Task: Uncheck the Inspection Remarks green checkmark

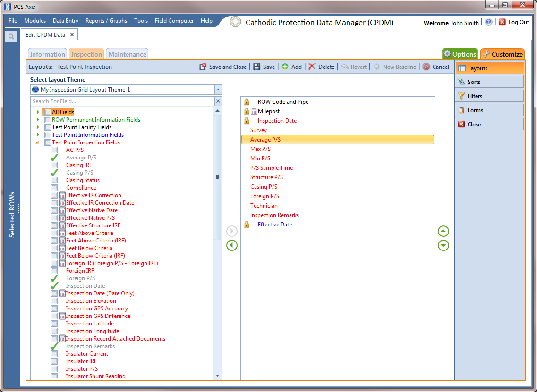Action: (54, 346)
